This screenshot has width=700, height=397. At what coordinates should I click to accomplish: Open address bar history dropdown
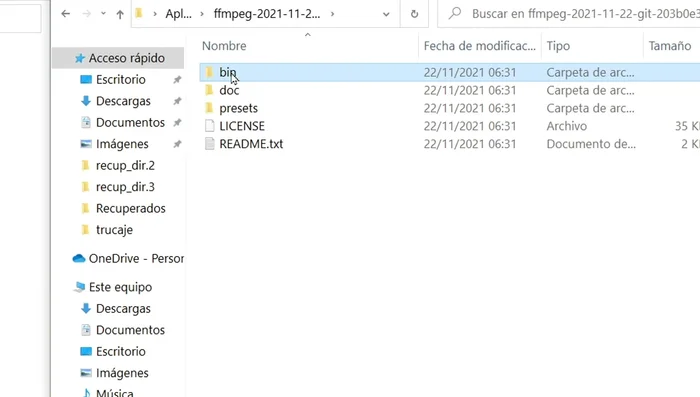386,14
